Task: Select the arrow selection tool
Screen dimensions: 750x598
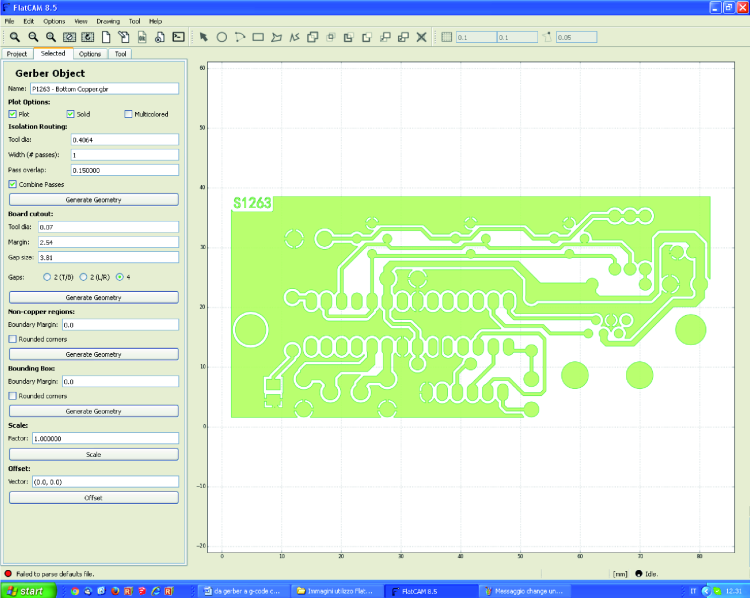Action: (204, 37)
